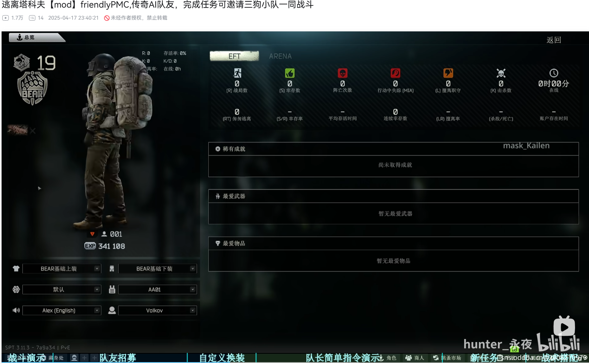589x364 pixels.
Task: Click the head icon beside 默认
Action: [x=16, y=289]
